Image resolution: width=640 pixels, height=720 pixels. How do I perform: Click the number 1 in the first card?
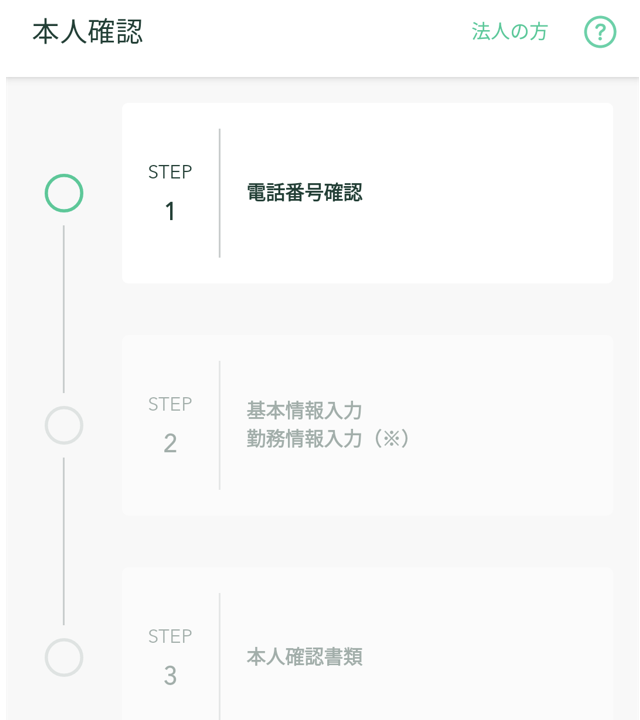(x=170, y=212)
